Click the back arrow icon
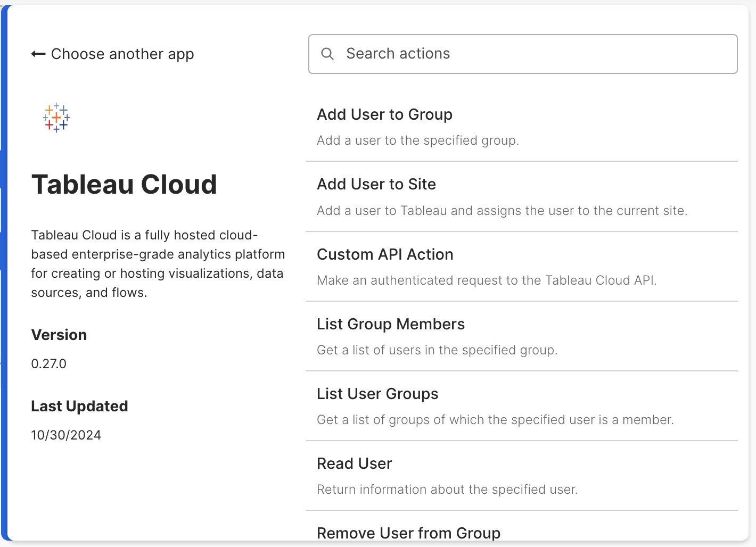This screenshot has height=547, width=756. coord(38,54)
